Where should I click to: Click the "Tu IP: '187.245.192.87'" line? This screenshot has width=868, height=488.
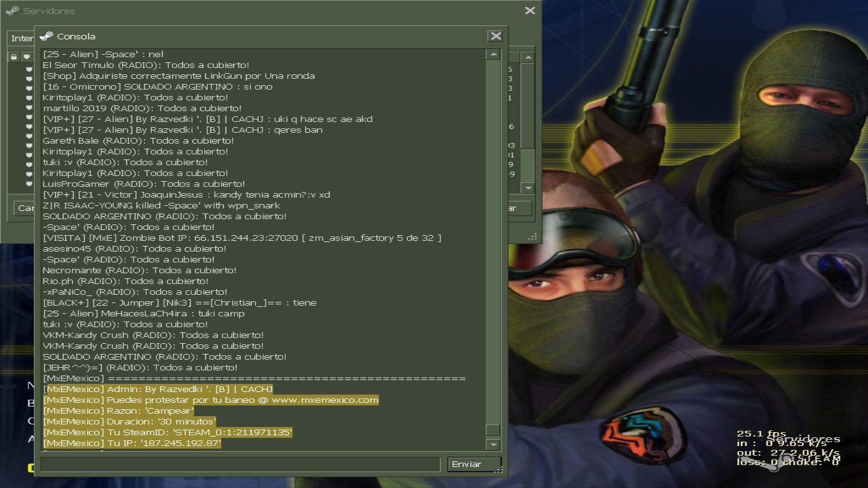[x=132, y=443]
